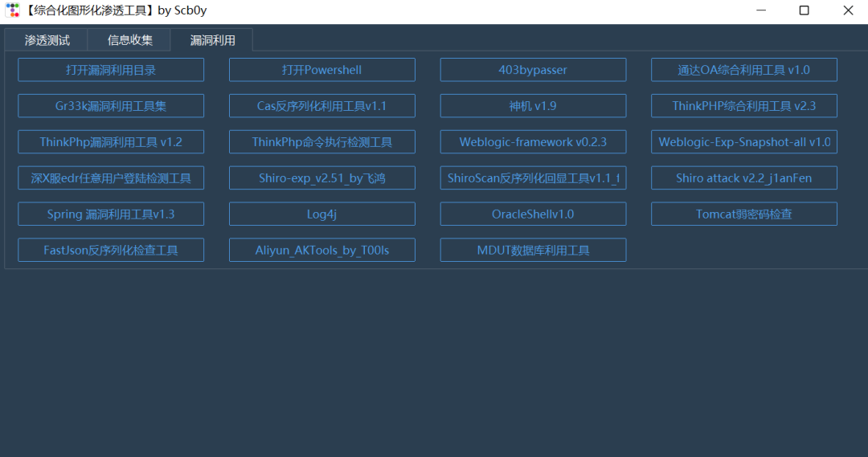Open Gr33k漏洞利用工具集

(111, 106)
